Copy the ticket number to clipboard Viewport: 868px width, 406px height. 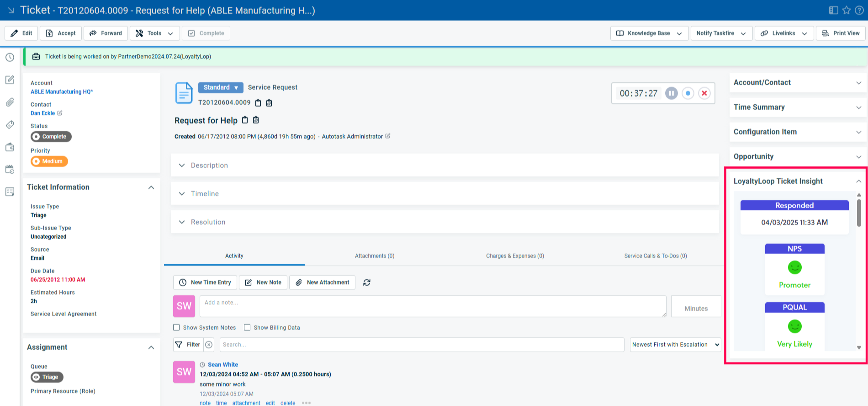click(x=258, y=103)
